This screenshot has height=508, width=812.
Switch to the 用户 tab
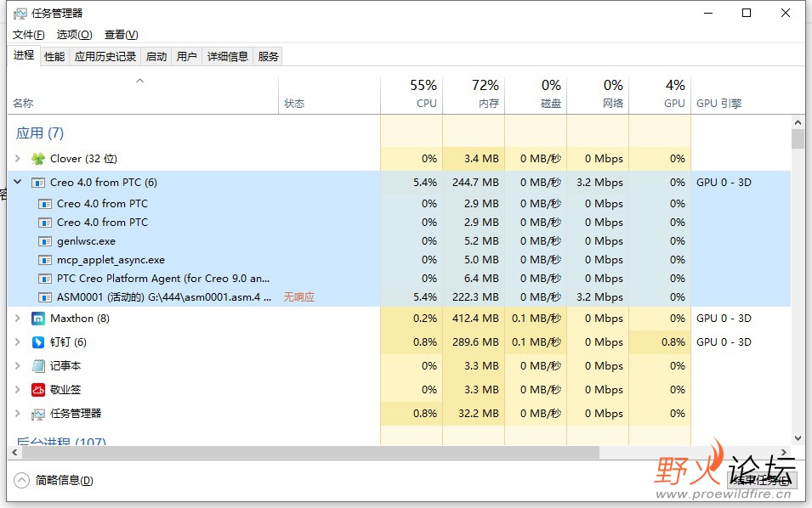pyautogui.click(x=186, y=56)
